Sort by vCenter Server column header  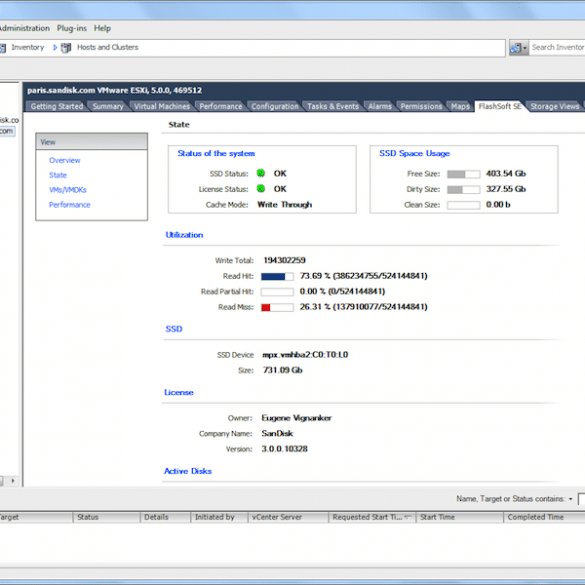point(288,517)
